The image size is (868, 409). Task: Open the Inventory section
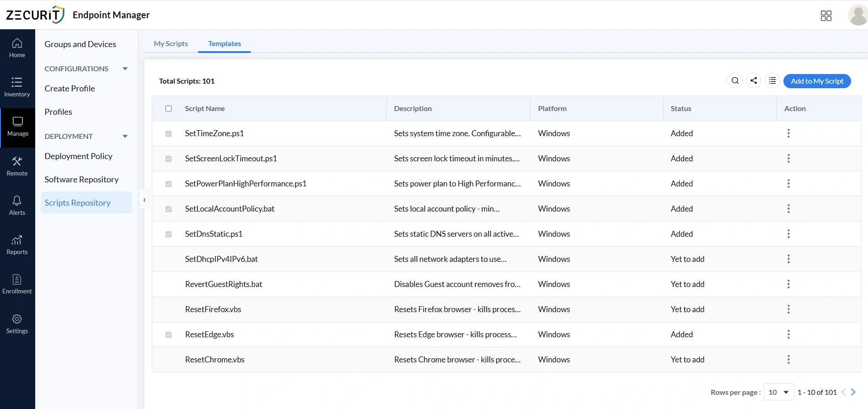pyautogui.click(x=17, y=88)
